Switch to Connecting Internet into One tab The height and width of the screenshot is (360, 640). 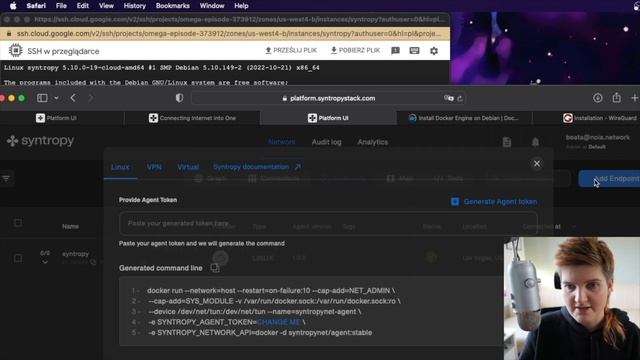pyautogui.click(x=192, y=118)
